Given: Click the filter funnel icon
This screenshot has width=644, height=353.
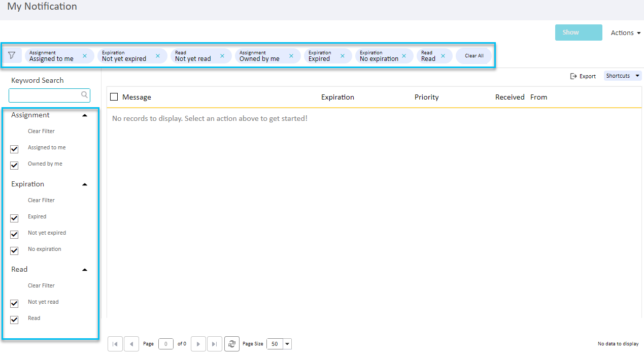Looking at the screenshot, I should pos(12,55).
